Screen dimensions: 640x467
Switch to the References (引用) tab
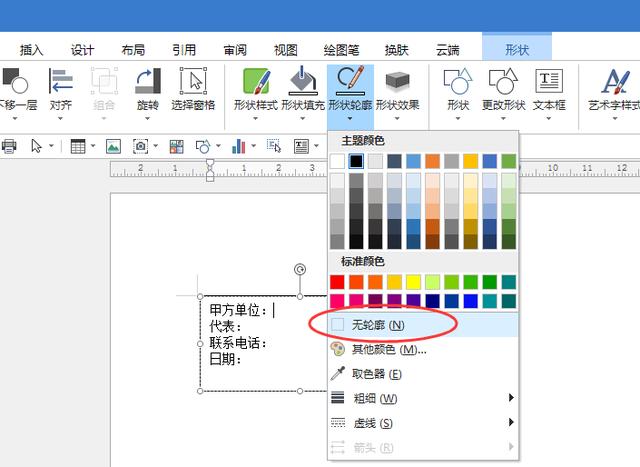click(184, 50)
